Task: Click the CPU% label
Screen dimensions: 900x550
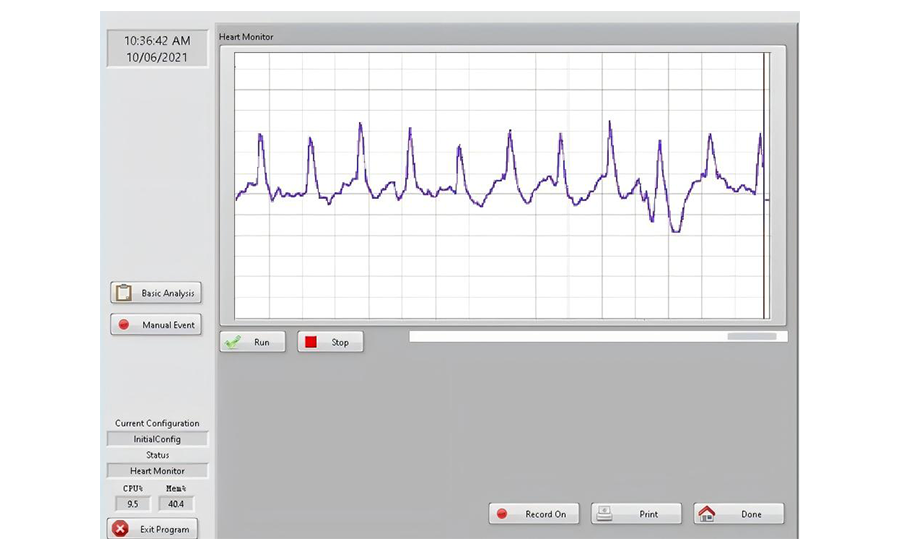Action: [133, 489]
